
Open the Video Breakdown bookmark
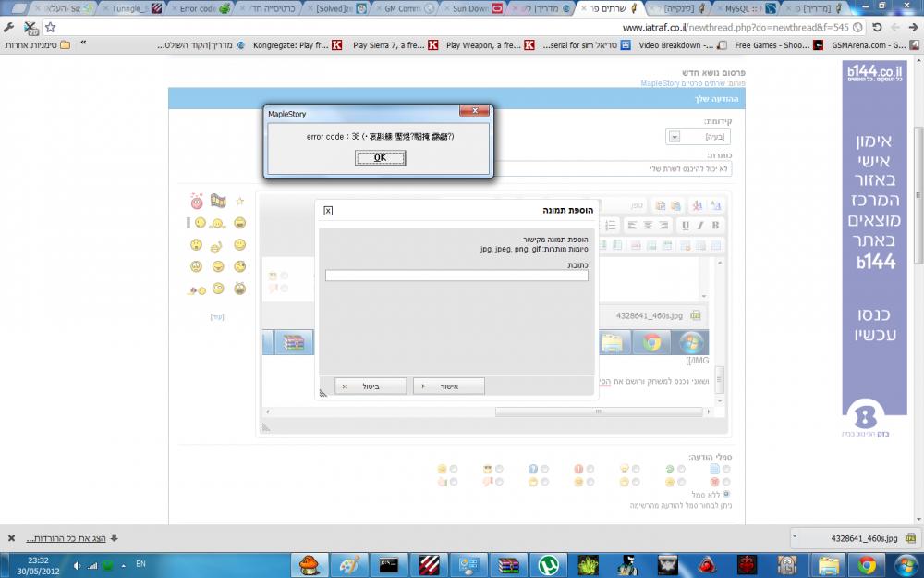(683, 44)
